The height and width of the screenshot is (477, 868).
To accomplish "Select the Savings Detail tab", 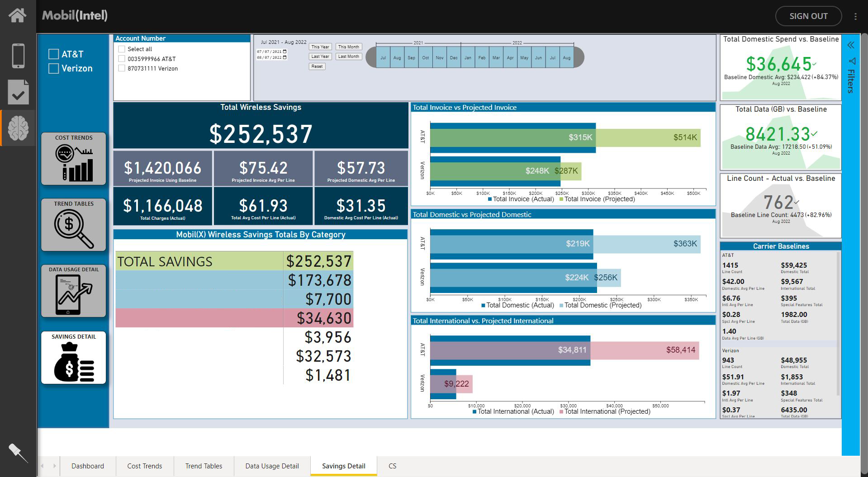I will tap(344, 466).
